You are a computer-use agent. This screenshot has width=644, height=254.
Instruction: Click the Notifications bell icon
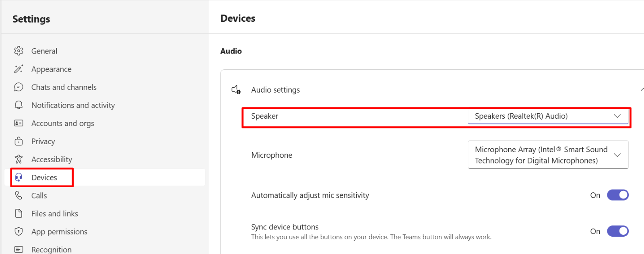click(x=19, y=105)
